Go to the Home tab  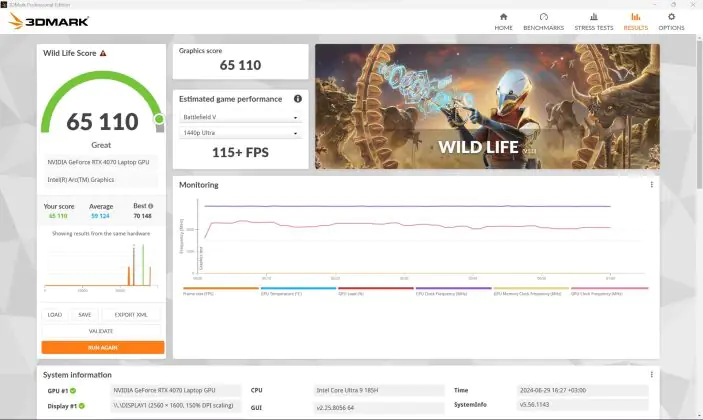503,22
